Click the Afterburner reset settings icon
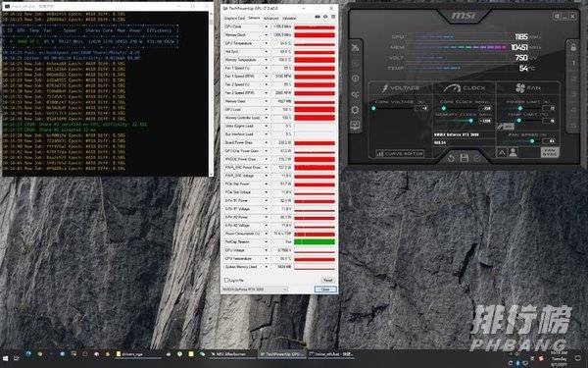Viewport: 588px width, 368px height. pos(451,158)
